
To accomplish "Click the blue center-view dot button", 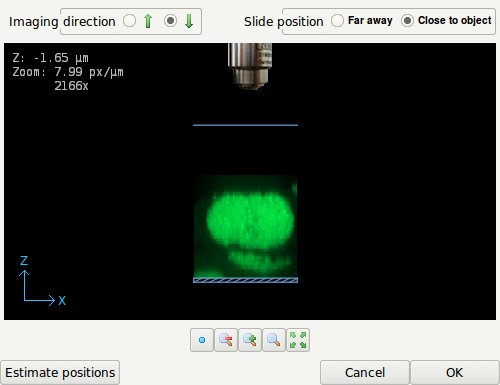I will click(202, 340).
